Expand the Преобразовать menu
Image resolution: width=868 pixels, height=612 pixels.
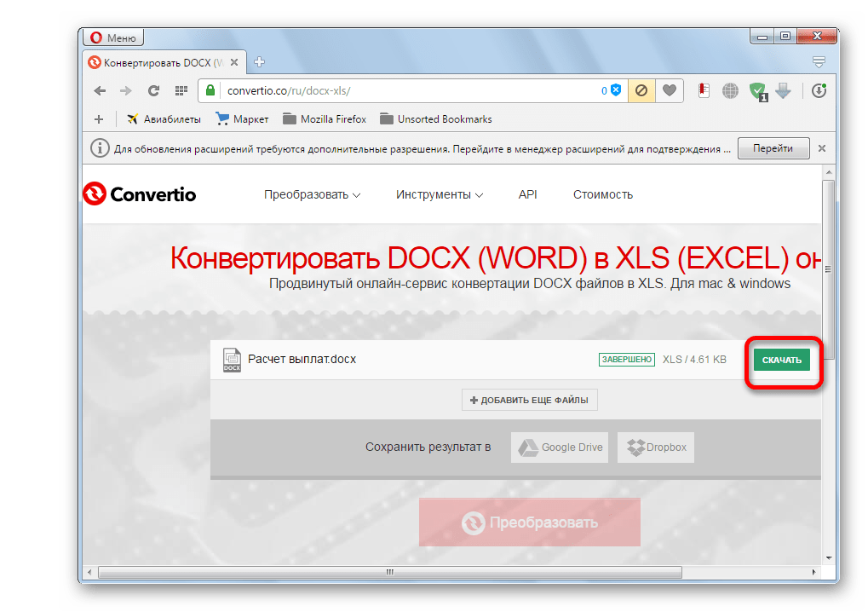click(x=313, y=195)
